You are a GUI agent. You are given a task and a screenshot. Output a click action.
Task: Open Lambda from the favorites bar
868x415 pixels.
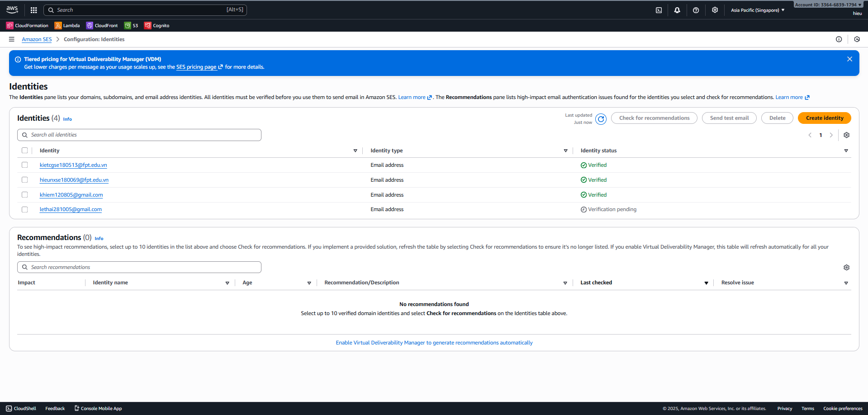click(67, 26)
